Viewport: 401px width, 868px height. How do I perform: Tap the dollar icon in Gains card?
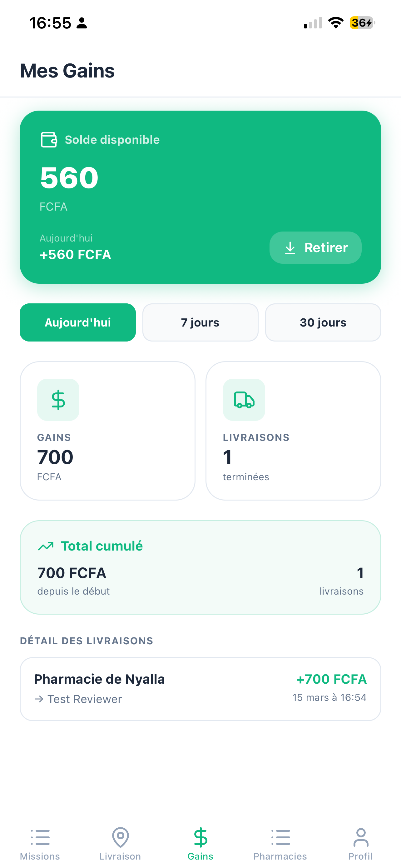(x=58, y=400)
